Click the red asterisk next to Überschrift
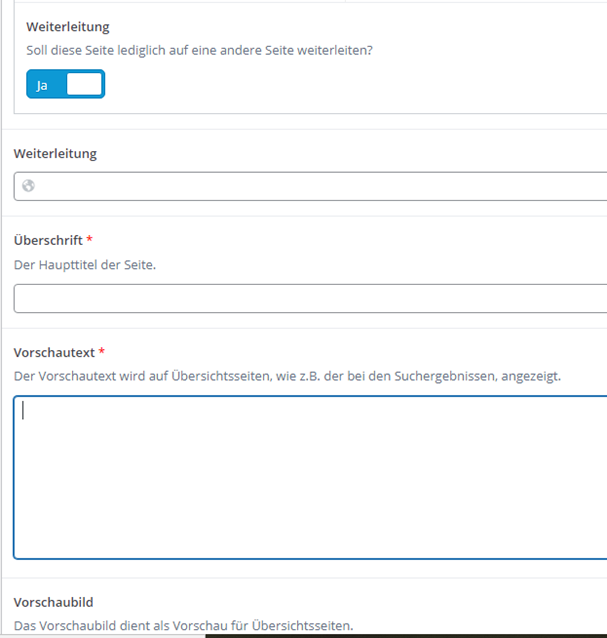 pos(90,240)
